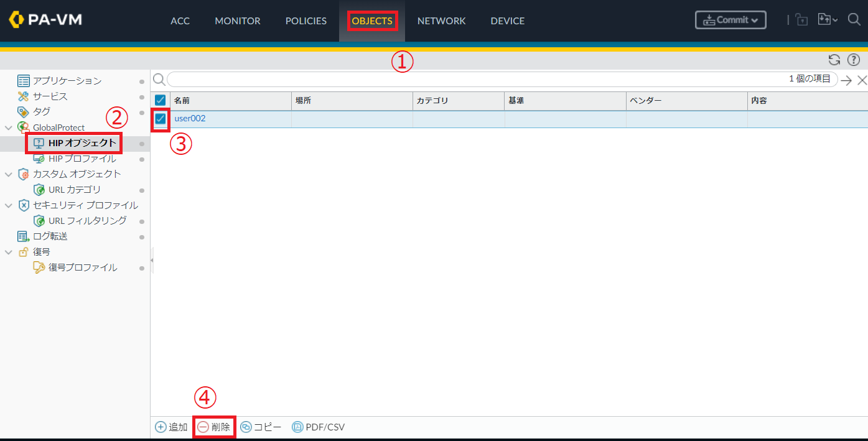
Task: Open the user002 HIP object link
Action: (190, 118)
